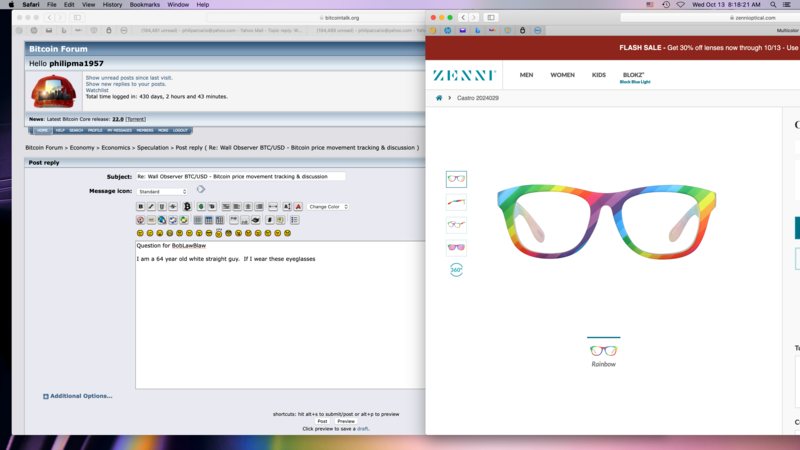Image resolution: width=800 pixels, height=450 pixels.
Task: Click the draft link below Preview
Action: pos(362,429)
